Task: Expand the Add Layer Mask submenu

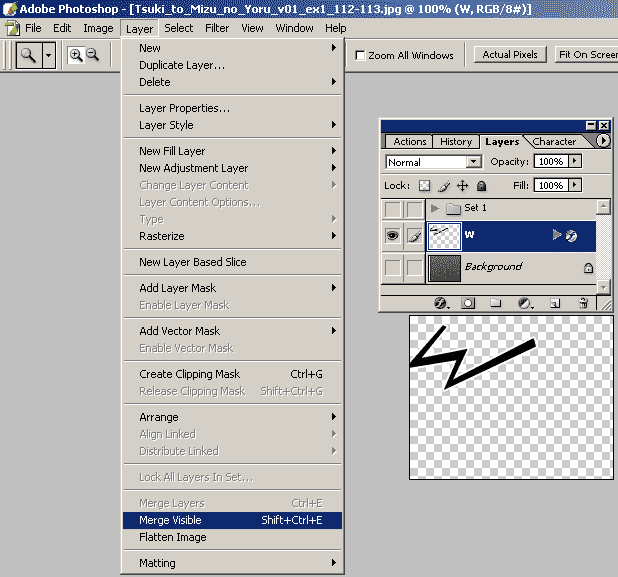Action: click(x=232, y=288)
